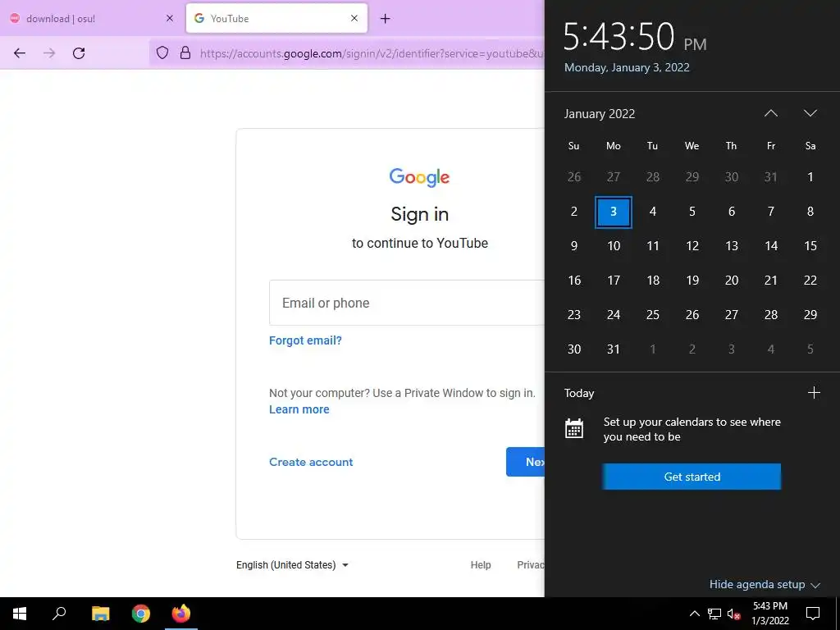This screenshot has width=840, height=630.
Task: Select January 19 in the calendar
Action: (692, 281)
